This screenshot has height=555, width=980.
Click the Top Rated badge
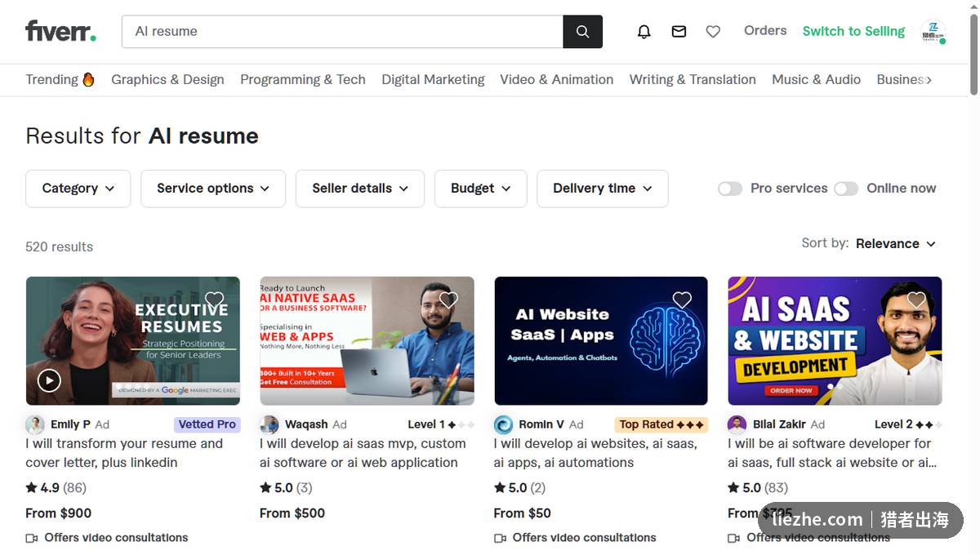(x=661, y=424)
